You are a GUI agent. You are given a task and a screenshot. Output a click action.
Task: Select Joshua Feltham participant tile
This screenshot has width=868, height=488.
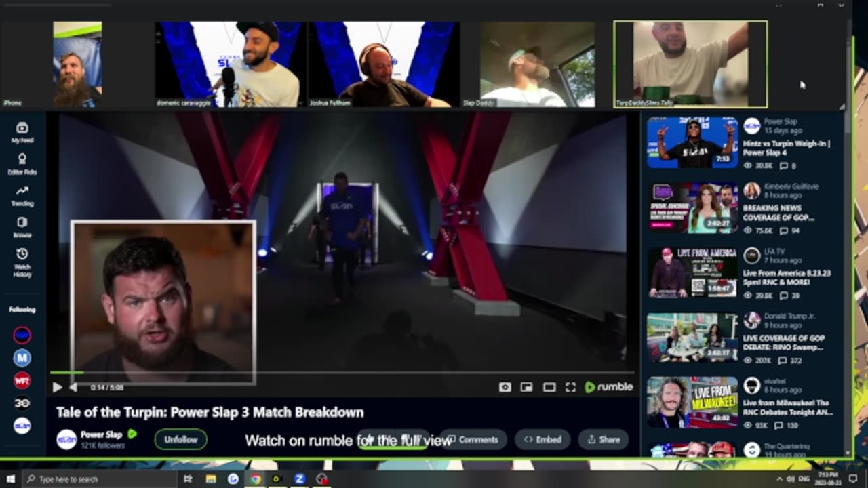384,64
